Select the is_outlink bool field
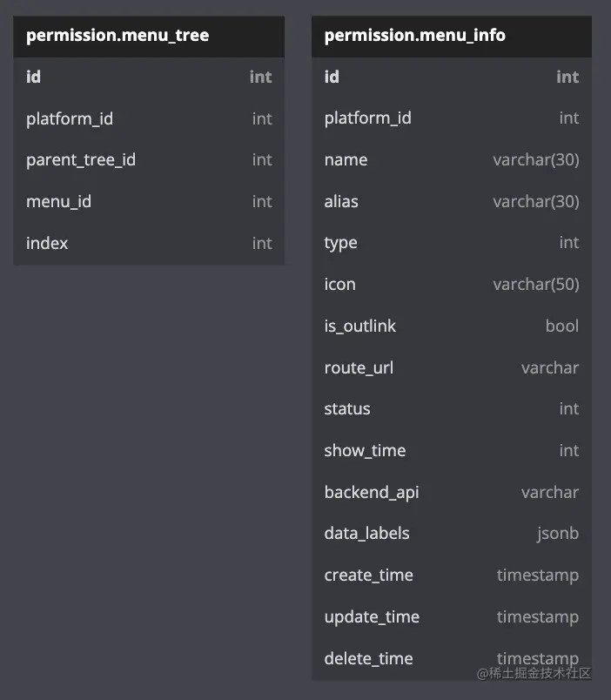Viewport: 611px width, 700px height. click(x=452, y=326)
